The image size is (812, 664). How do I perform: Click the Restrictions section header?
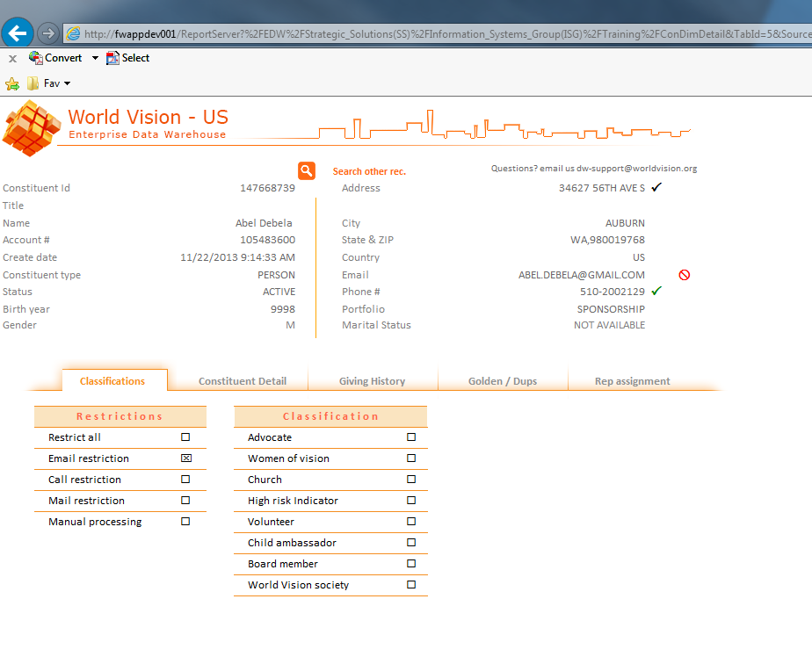120,416
